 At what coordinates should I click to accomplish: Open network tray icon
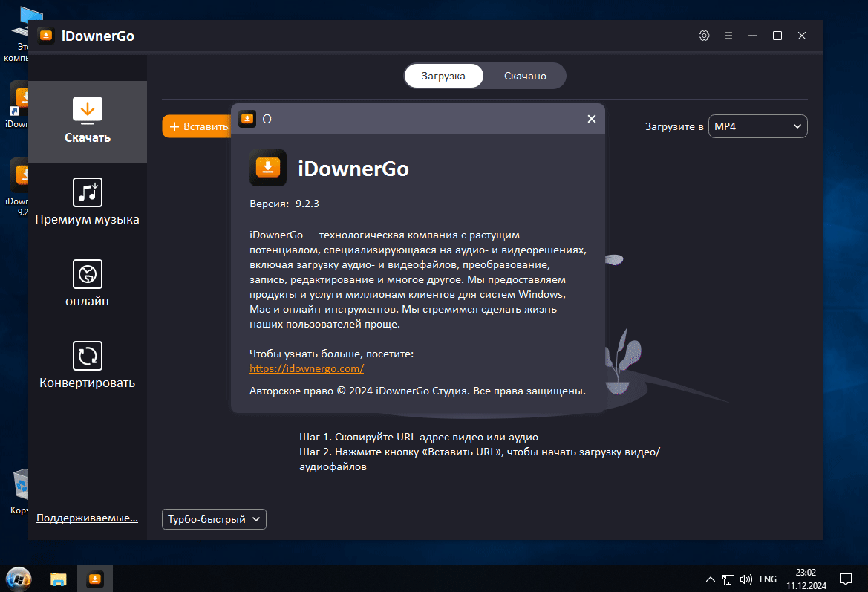click(728, 579)
